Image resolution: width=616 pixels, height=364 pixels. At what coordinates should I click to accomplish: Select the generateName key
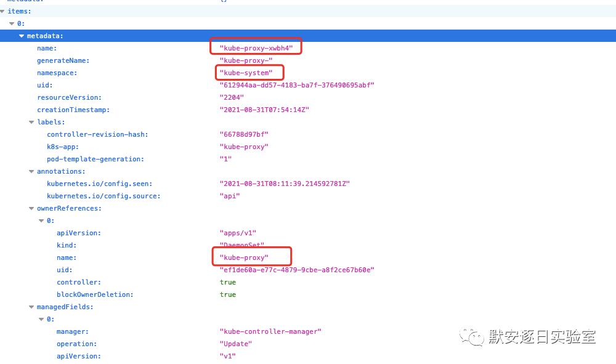63,60
